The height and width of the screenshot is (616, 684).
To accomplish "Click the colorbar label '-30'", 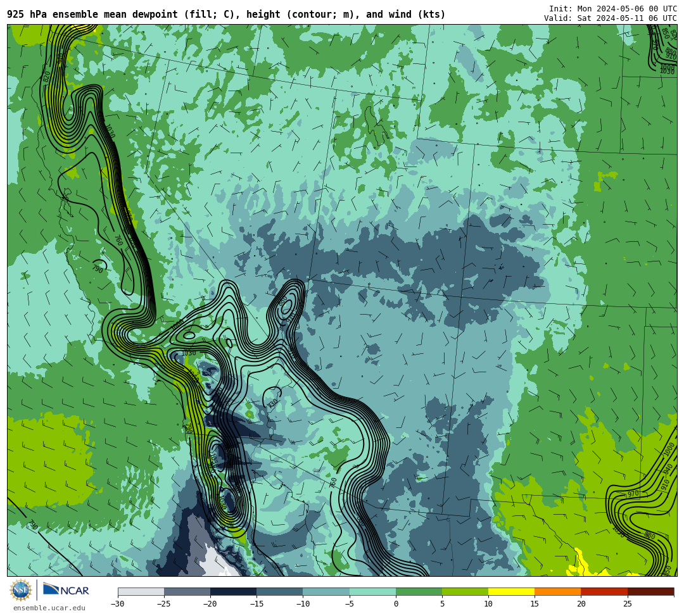I will point(118,604).
